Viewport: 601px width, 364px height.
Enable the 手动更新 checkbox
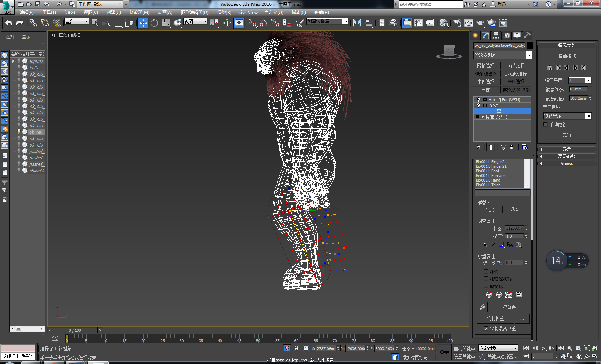pos(545,124)
